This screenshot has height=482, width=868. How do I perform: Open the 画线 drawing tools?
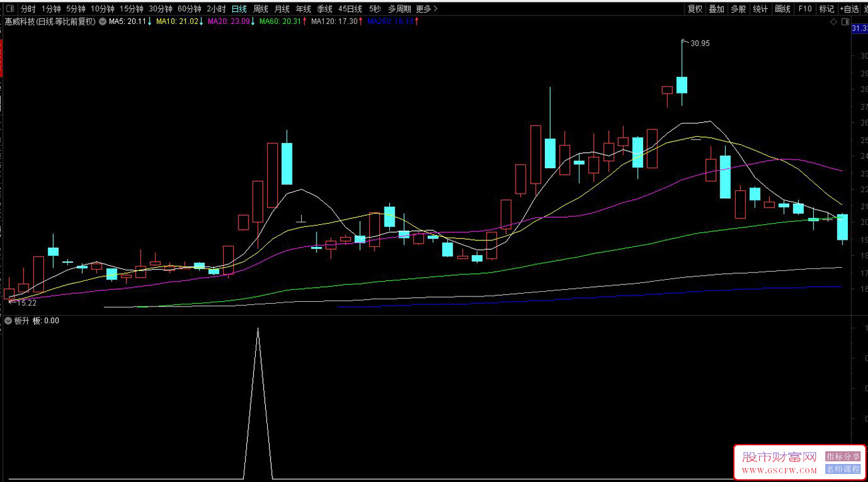(783, 9)
